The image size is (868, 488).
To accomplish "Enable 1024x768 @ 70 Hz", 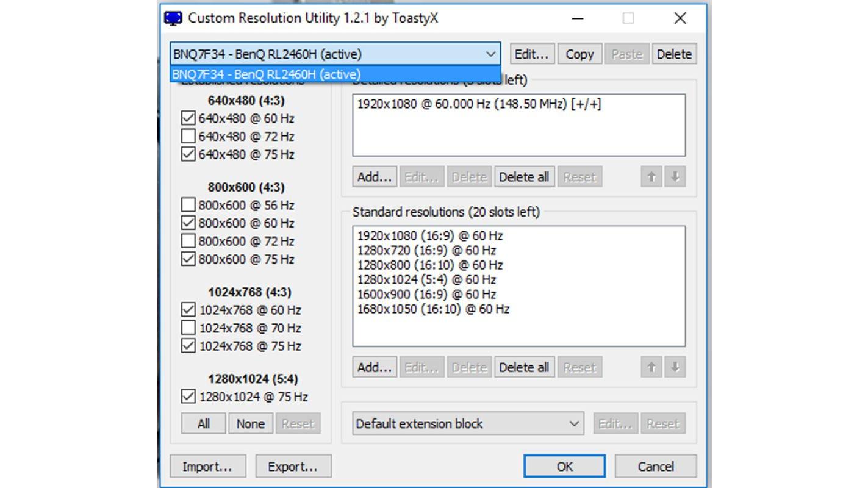I will point(188,328).
